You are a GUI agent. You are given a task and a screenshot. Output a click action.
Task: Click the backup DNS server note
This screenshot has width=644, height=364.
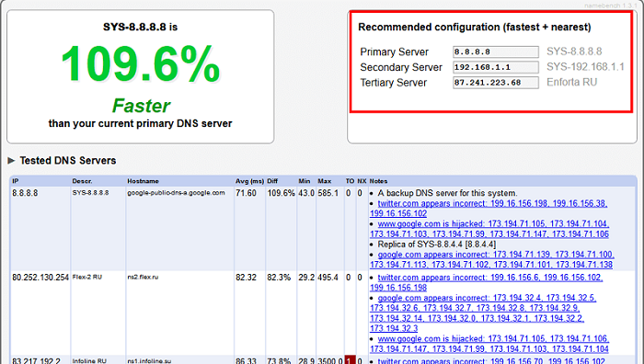click(x=448, y=193)
